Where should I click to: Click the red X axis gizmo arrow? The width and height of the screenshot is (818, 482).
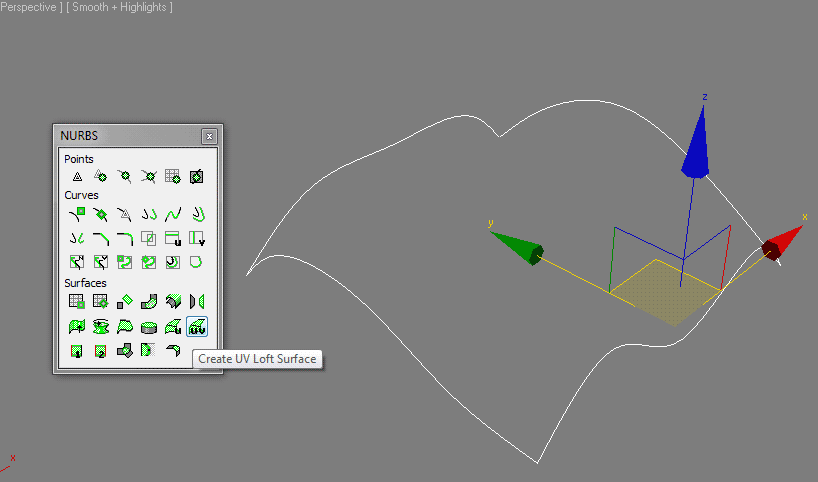point(781,243)
